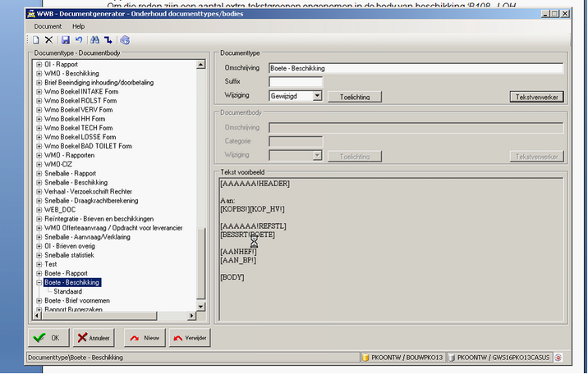Image resolution: width=588 pixels, height=374 pixels.
Task: Click tree vertical scrollbar down arrow
Action: (x=200, y=307)
